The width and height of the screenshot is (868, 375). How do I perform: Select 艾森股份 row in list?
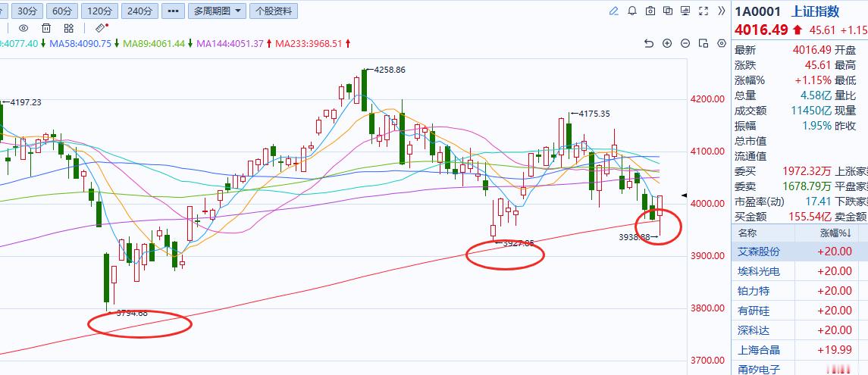(800, 251)
